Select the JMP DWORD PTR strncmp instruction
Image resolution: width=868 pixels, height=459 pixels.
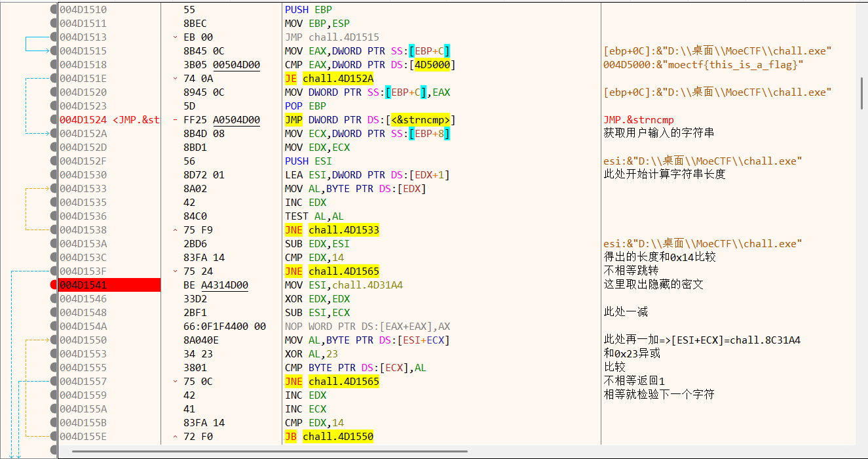[370, 120]
